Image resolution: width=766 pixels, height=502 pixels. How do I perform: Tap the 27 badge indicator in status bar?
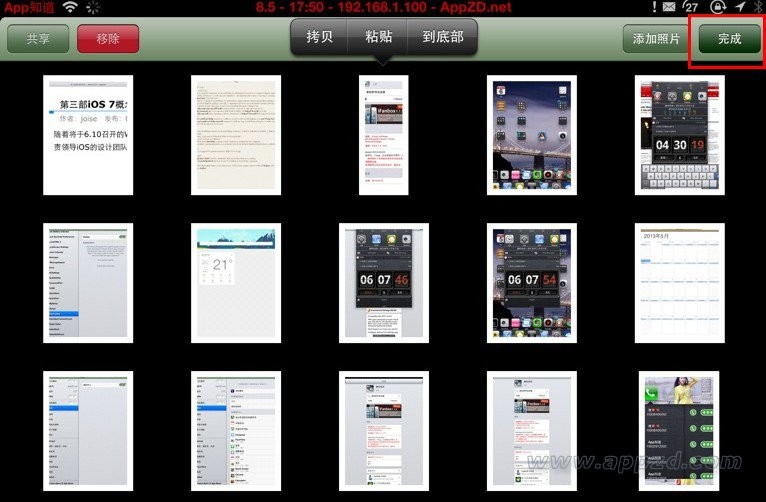coord(691,7)
